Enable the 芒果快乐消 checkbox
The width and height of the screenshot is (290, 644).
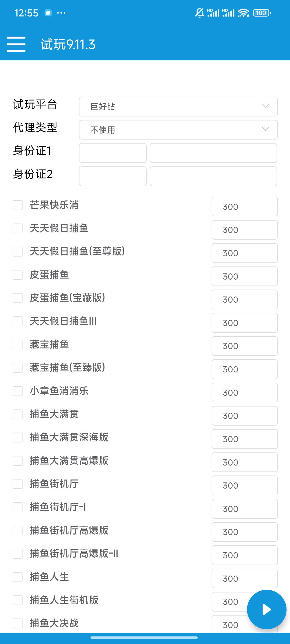click(x=18, y=205)
